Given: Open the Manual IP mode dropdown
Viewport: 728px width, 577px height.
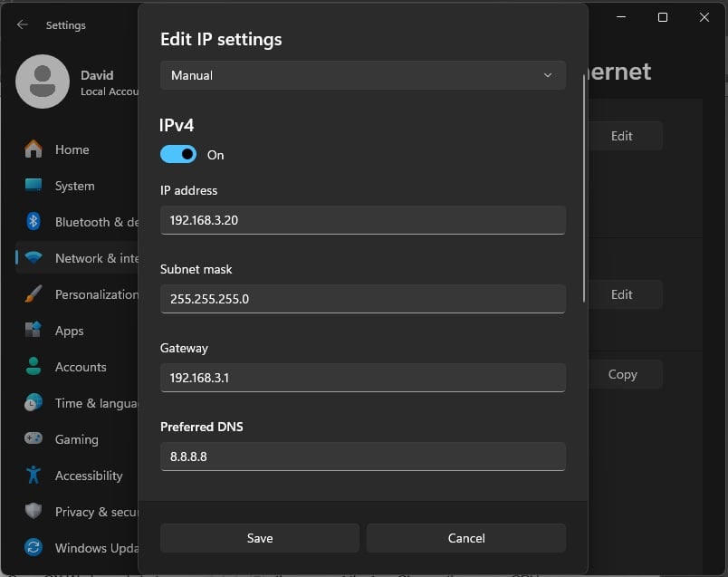Looking at the screenshot, I should point(362,75).
